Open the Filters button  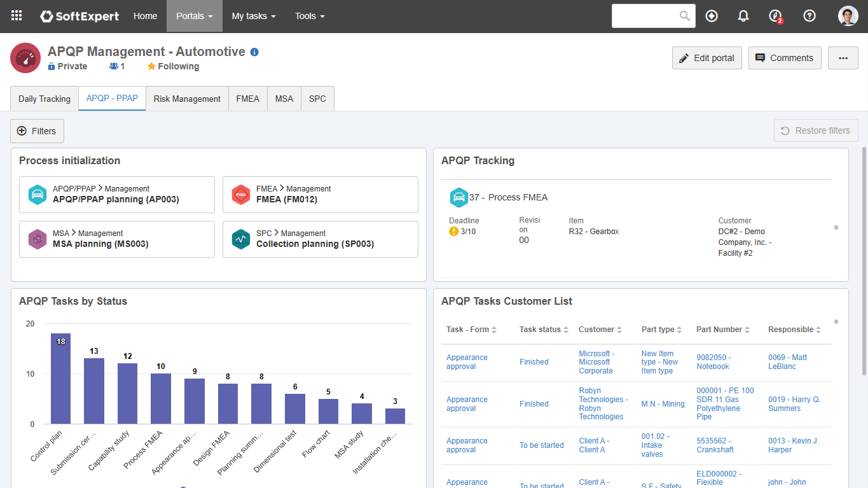point(37,131)
